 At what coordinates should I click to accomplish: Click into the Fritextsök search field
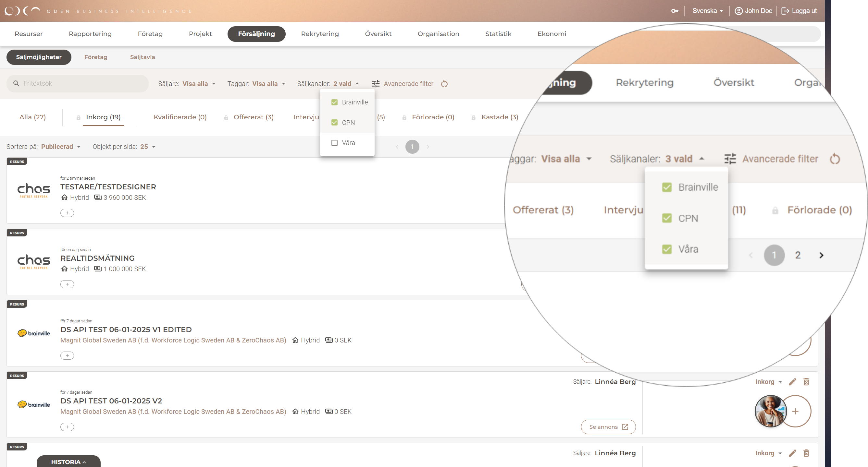tap(78, 83)
